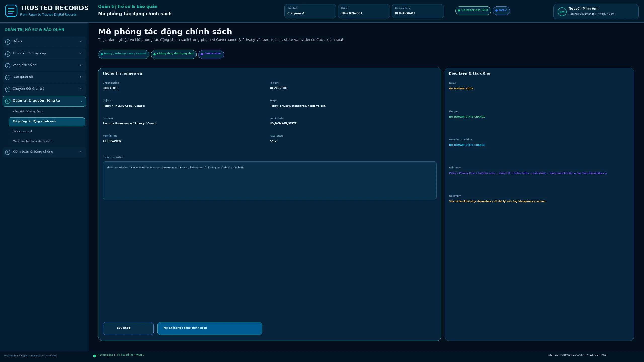
Task: Open truncated Mô phỏng tác động chính sách … item
Action: [x=47, y=141]
